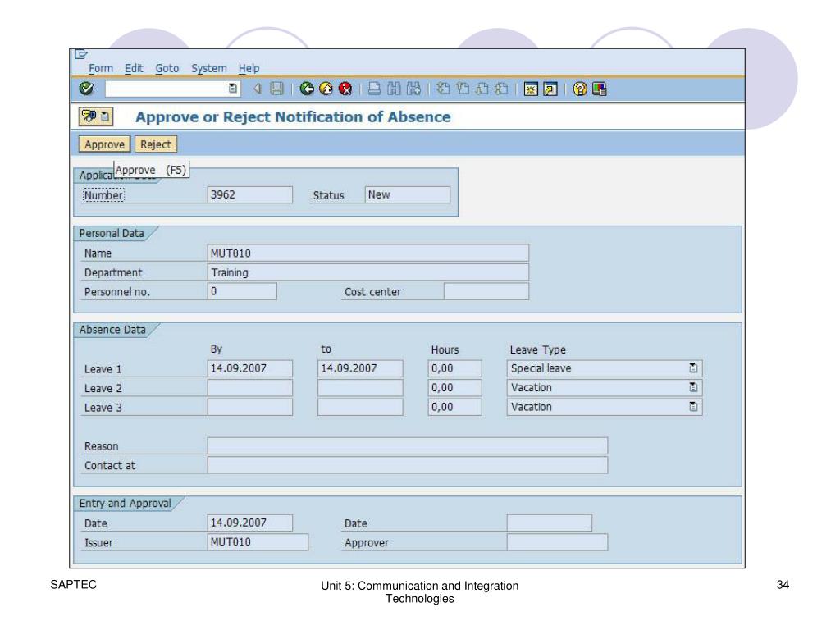The image size is (840, 630).
Task: Click the Reason text field
Action: pos(407,445)
